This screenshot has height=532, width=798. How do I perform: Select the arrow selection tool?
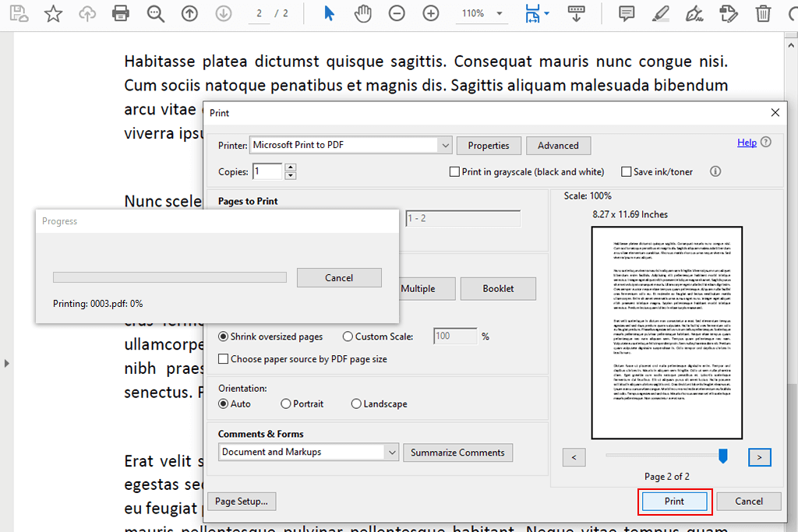329,13
